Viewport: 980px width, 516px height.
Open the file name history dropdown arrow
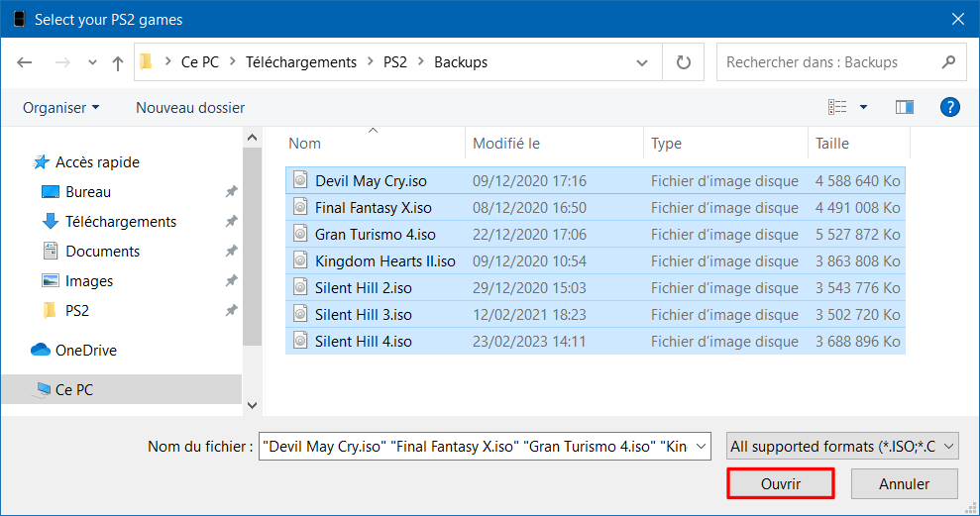click(701, 447)
